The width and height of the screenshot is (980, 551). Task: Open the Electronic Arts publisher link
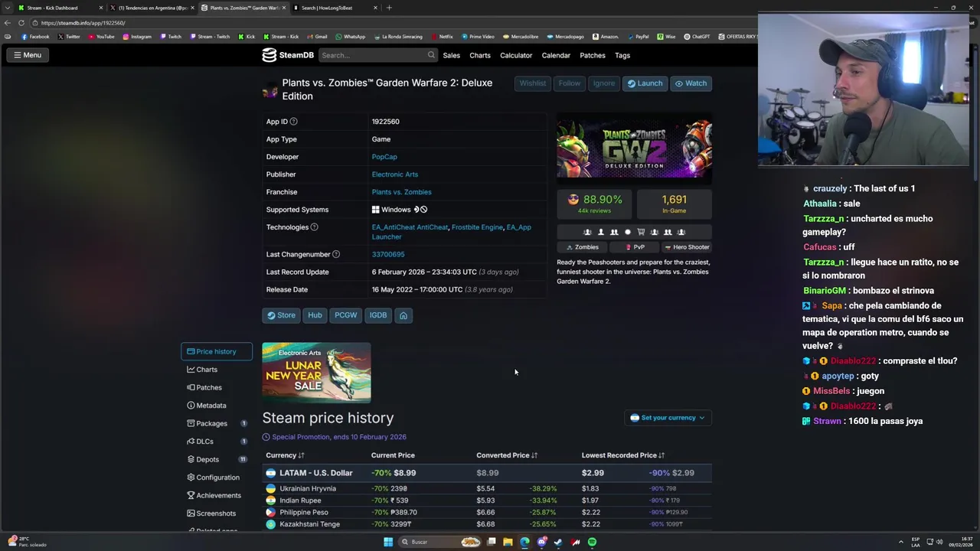click(x=394, y=174)
